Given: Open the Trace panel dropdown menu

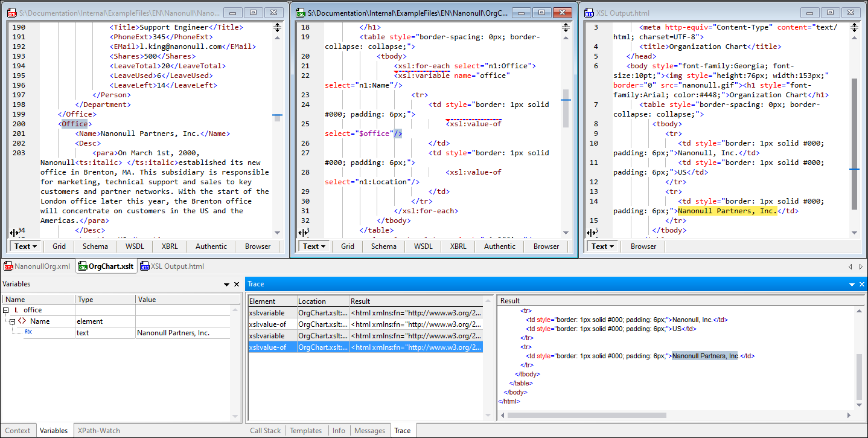Looking at the screenshot, I should point(852,284).
